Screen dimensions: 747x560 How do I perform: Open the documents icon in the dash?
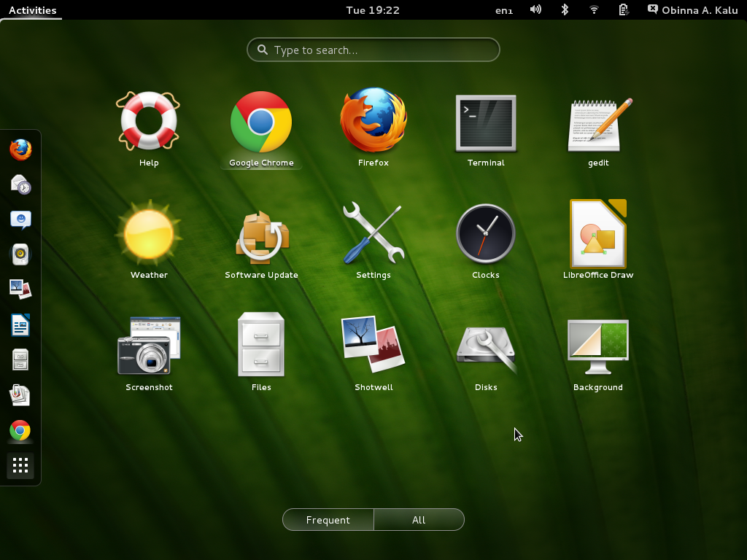coord(20,395)
